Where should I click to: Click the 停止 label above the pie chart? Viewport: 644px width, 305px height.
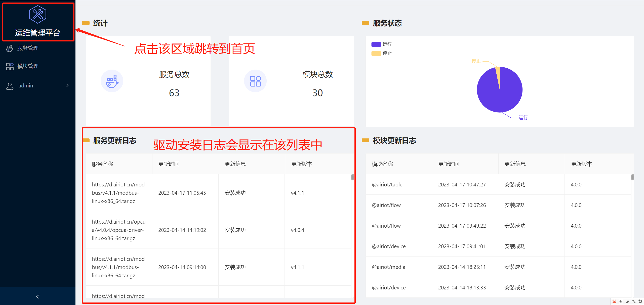coord(476,61)
